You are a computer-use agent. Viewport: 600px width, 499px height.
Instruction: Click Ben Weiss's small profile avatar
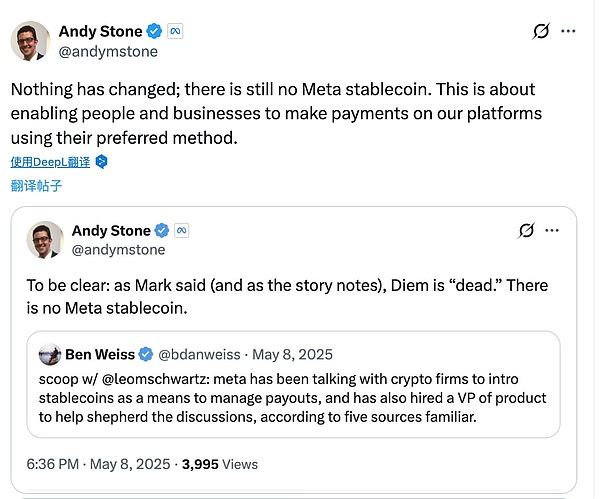click(x=51, y=354)
